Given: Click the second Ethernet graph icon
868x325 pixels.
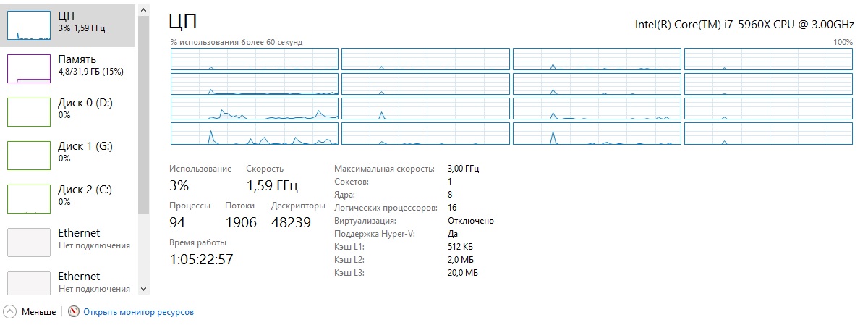Looking at the screenshot, I should tap(29, 284).
